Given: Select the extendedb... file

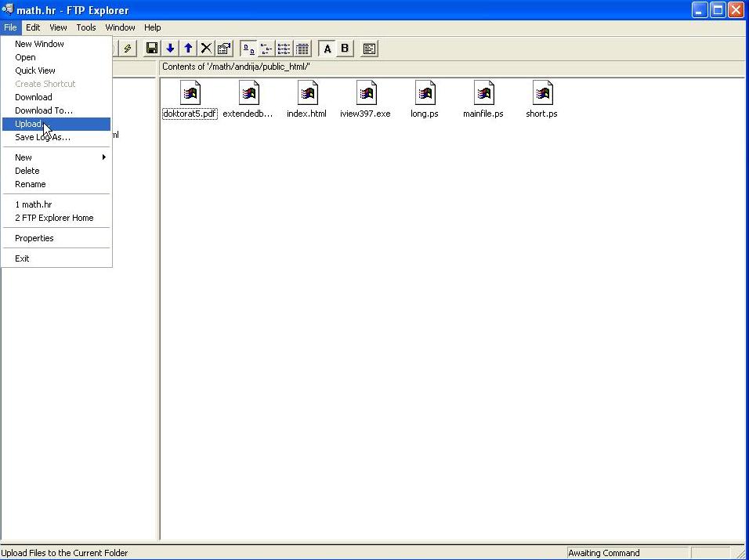Looking at the screenshot, I should pos(248,99).
